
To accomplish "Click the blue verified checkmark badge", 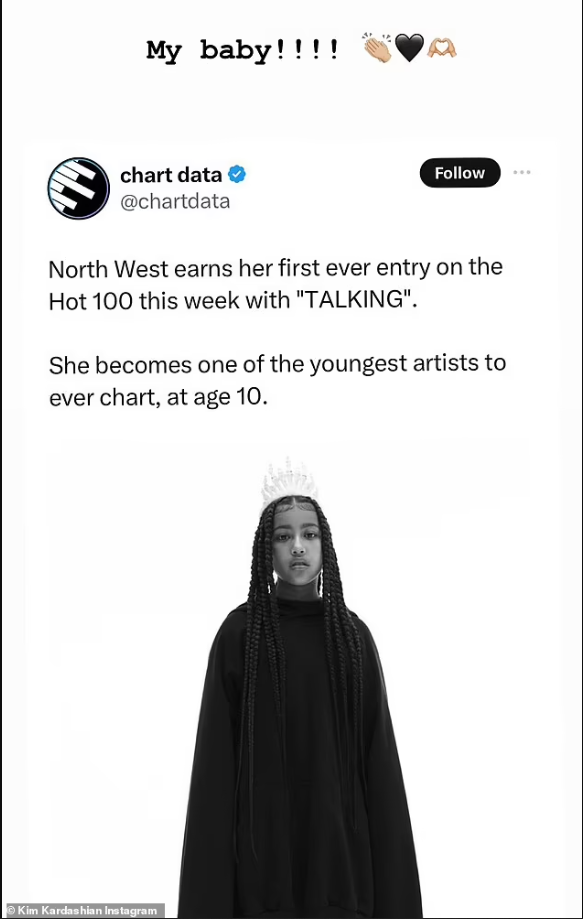I will tap(237, 175).
